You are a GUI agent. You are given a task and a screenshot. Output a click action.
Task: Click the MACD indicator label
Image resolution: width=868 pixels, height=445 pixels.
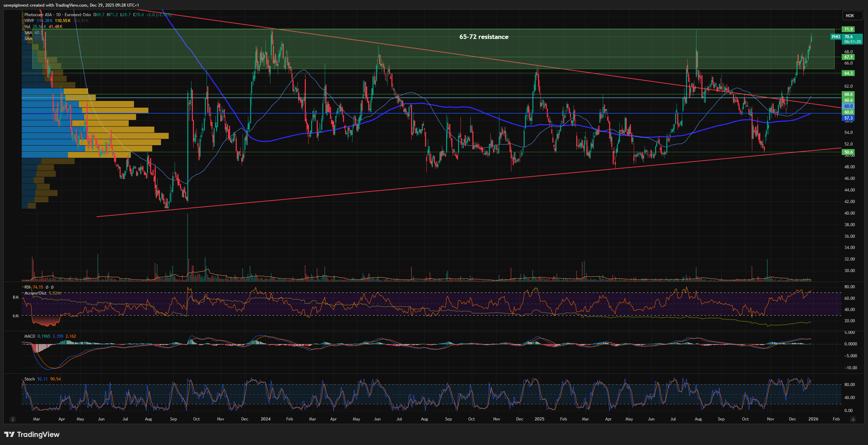(x=30, y=336)
